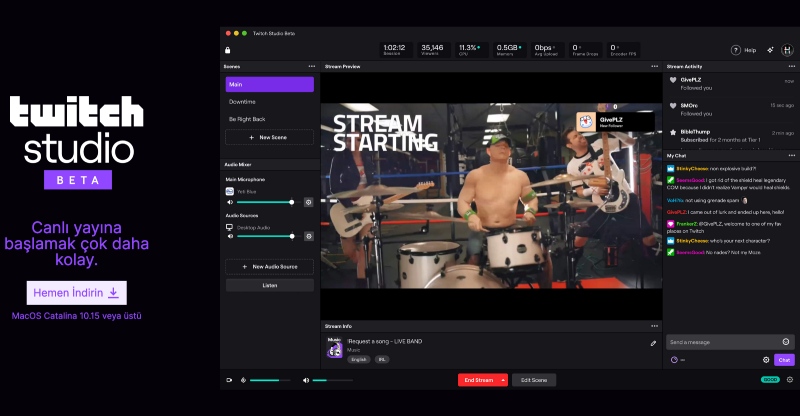This screenshot has width=800, height=416.
Task: Click the 1:02:12 session stat
Action: coord(394,50)
